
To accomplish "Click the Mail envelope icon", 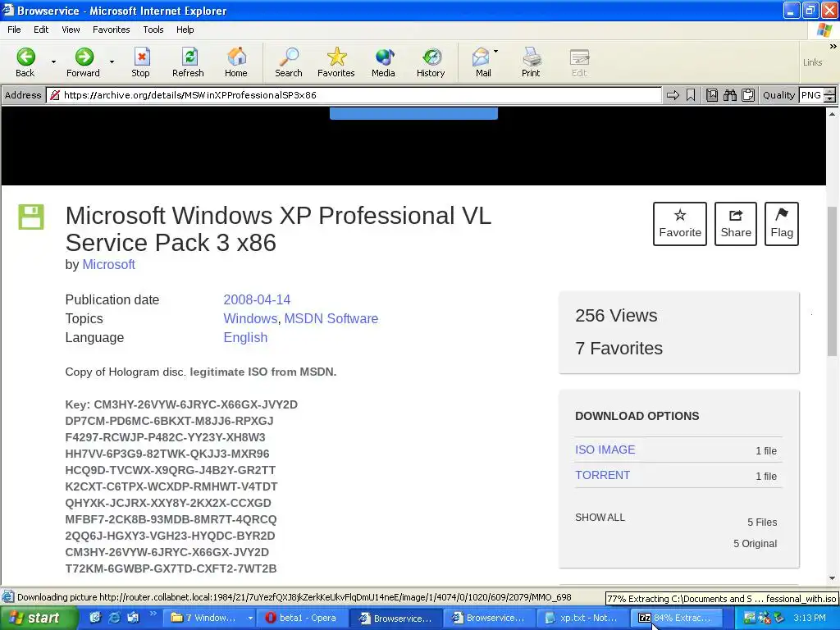I will [481, 57].
